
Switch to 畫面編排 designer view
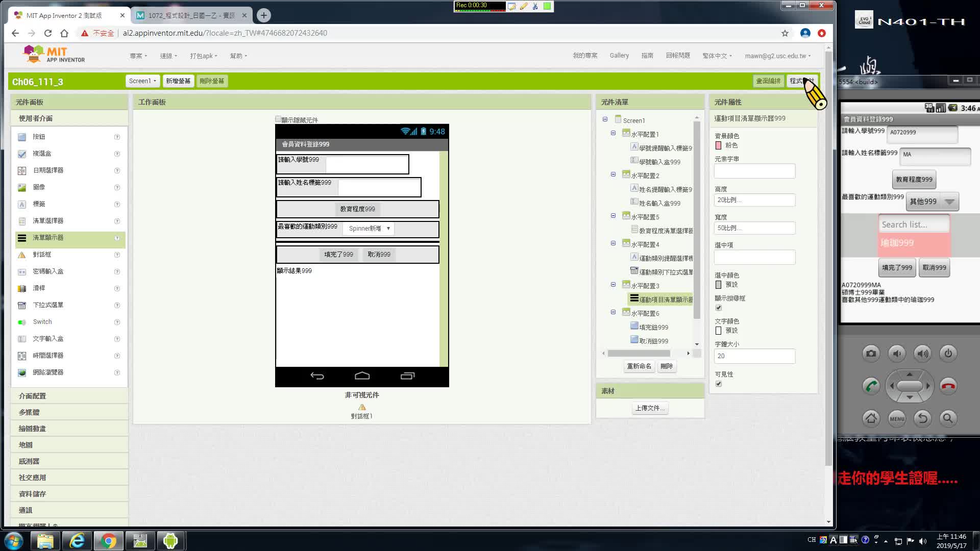(x=768, y=81)
